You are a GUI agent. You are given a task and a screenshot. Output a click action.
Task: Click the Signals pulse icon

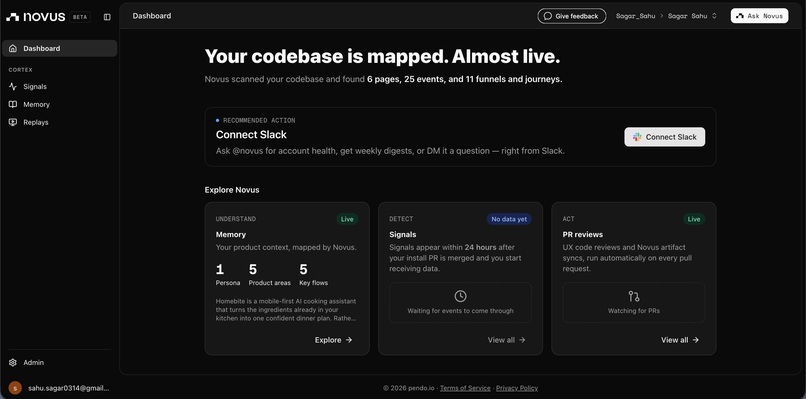pyautogui.click(x=13, y=86)
